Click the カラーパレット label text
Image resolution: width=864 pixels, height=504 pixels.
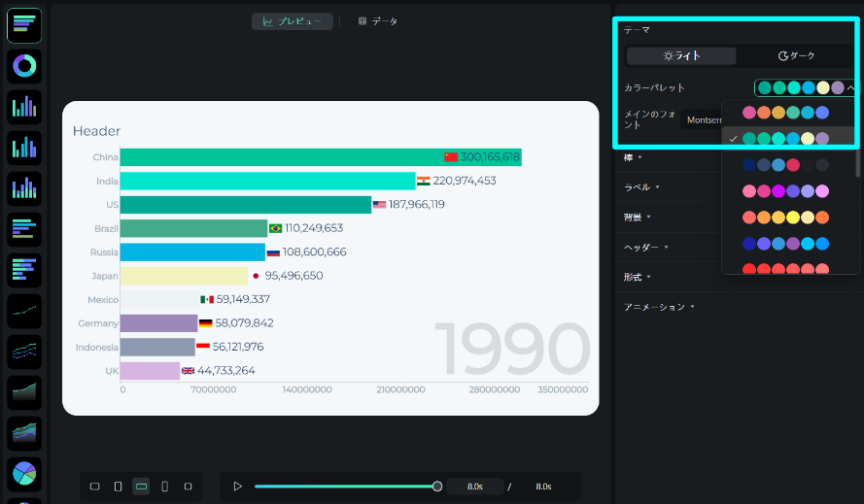coord(654,87)
